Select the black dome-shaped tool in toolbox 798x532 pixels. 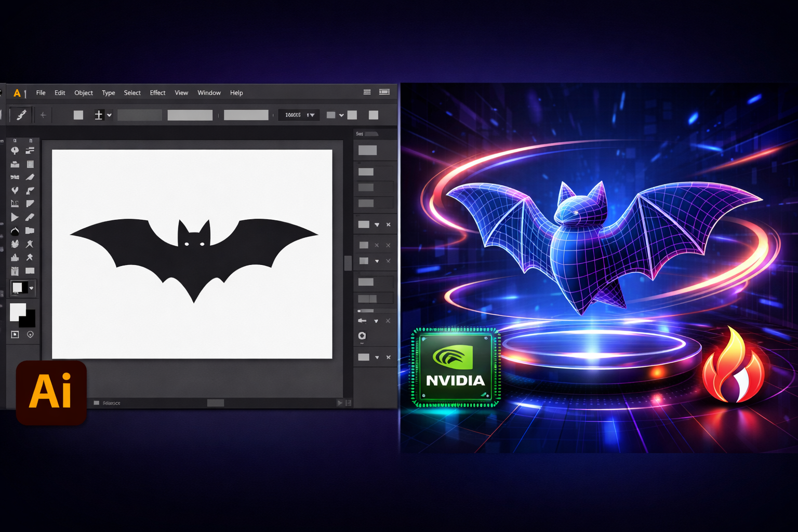click(15, 231)
